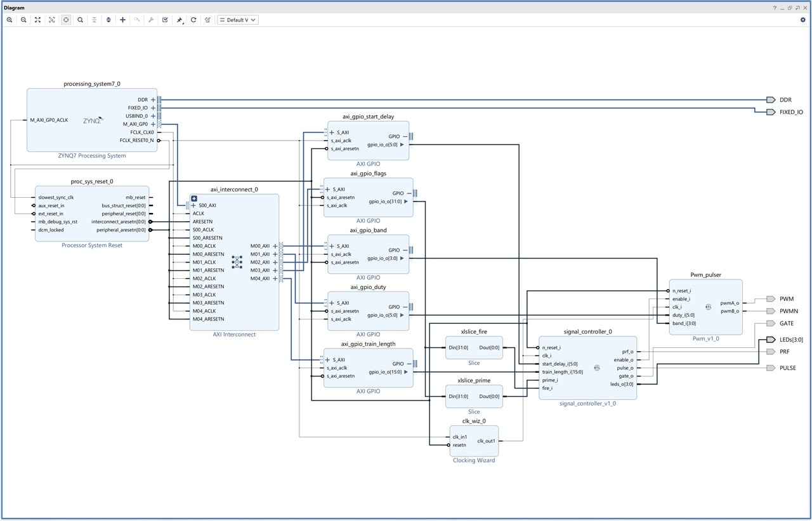Select clk_out1 pin on Clocking Wizard
The image size is (812, 521).
[x=487, y=441]
